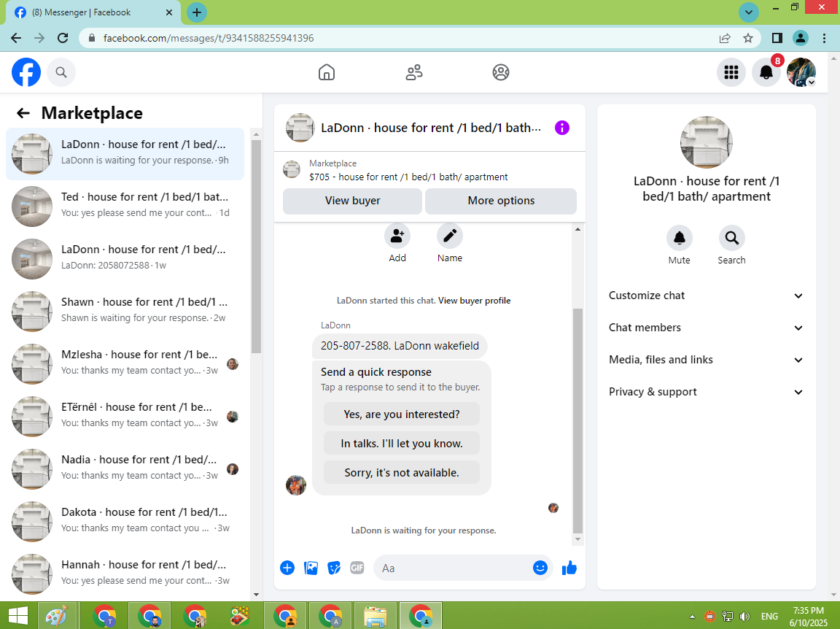Click the browser address bar URL
Screen dimensions: 840x629
click(x=209, y=38)
